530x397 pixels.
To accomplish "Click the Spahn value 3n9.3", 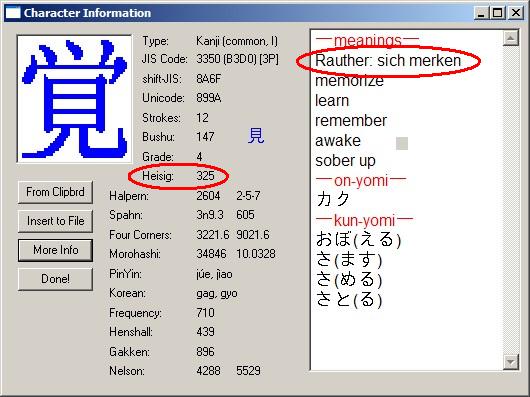I will click(210, 215).
